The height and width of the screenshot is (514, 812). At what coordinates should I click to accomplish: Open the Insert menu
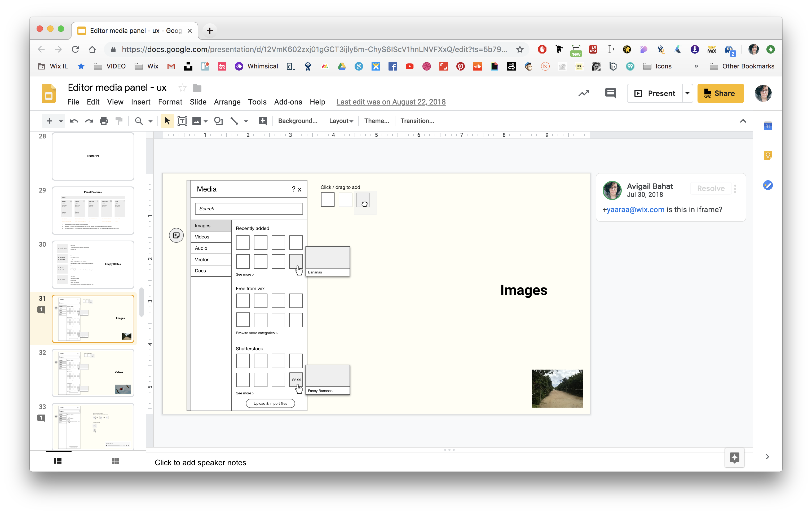pos(140,102)
